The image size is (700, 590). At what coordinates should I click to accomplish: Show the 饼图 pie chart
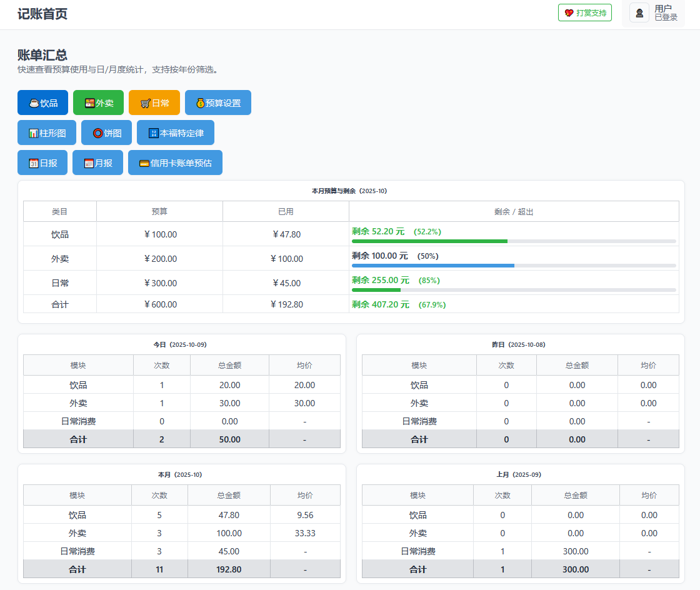(106, 132)
